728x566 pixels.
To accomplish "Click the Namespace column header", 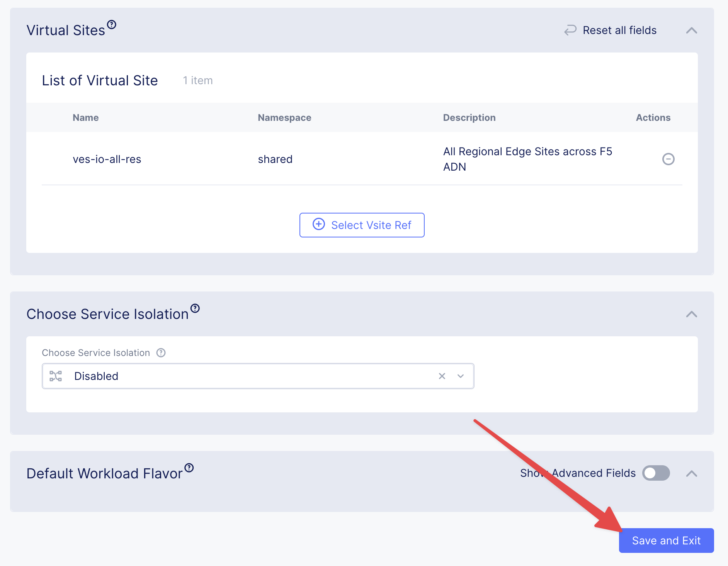I will (284, 118).
